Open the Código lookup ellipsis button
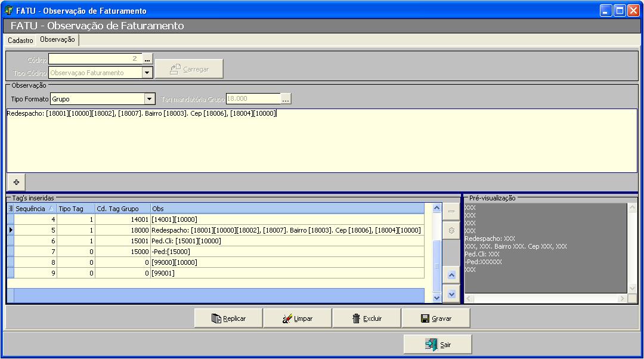 coord(147,59)
